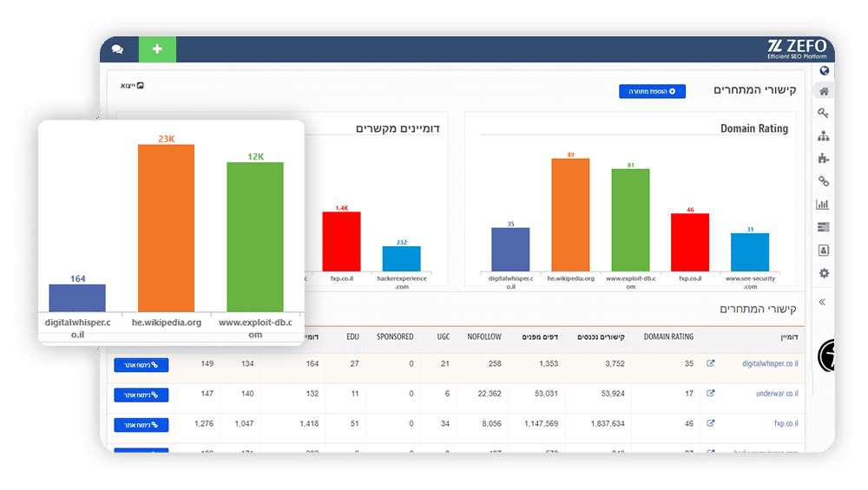Open the globe icon in the sidebar
Screen dimensions: 868x490
[x=825, y=71]
